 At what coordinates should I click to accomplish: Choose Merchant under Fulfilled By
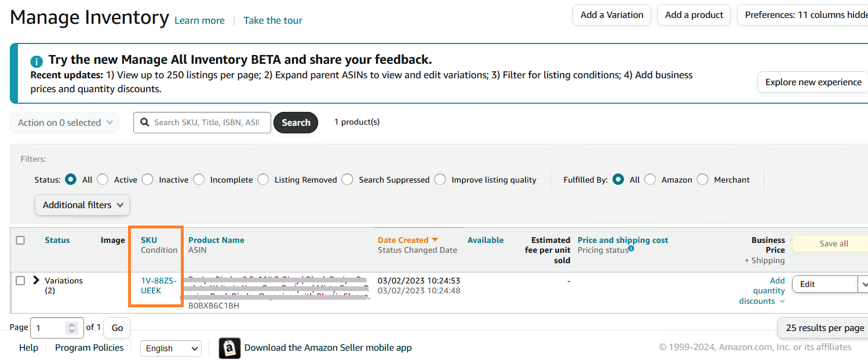pyautogui.click(x=702, y=179)
